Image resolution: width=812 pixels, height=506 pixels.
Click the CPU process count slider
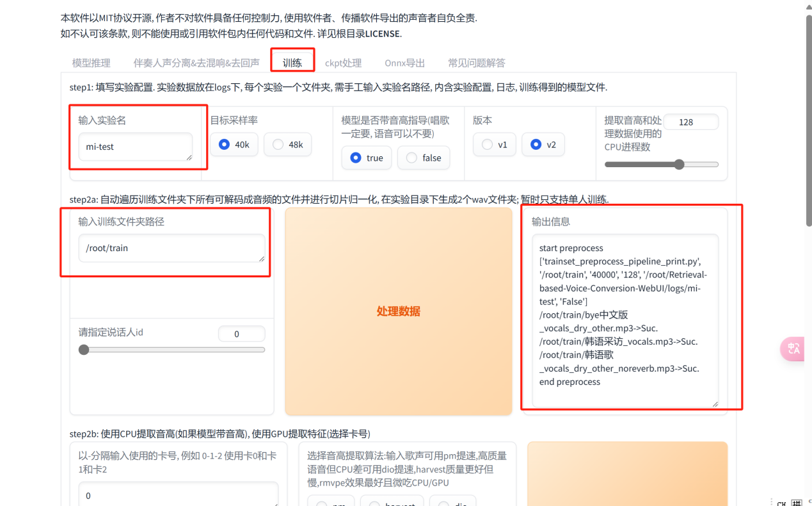coord(661,165)
